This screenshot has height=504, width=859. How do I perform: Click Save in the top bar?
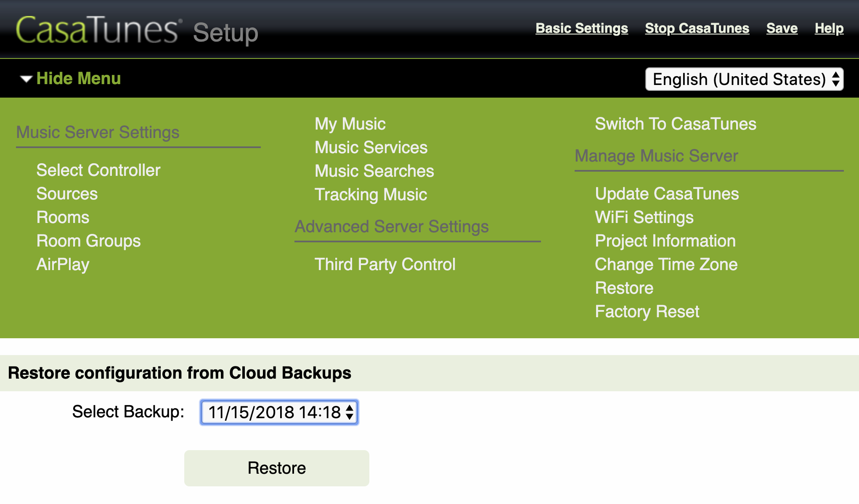point(782,28)
